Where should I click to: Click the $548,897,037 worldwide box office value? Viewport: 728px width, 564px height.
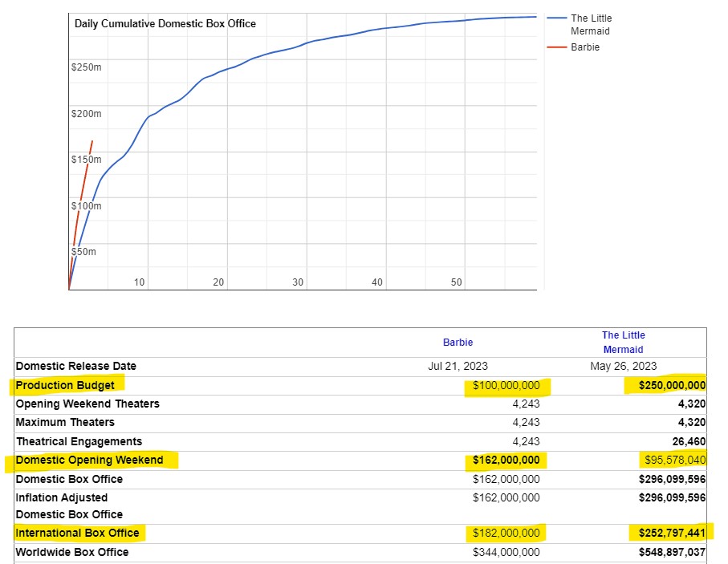(x=672, y=552)
